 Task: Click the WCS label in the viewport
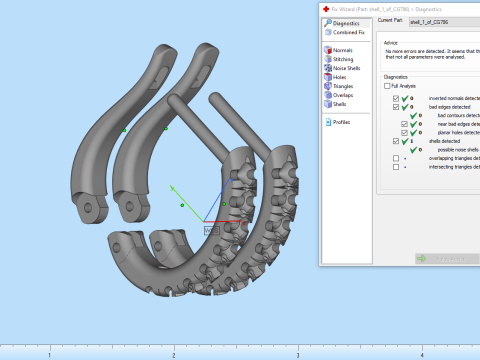212,230
